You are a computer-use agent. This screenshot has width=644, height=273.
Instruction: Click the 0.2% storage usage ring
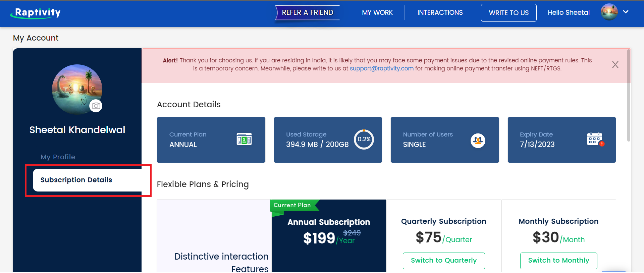[364, 139]
